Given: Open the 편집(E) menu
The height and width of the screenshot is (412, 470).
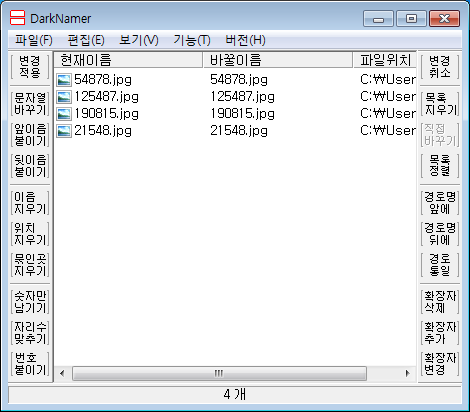Looking at the screenshot, I should (86, 40).
